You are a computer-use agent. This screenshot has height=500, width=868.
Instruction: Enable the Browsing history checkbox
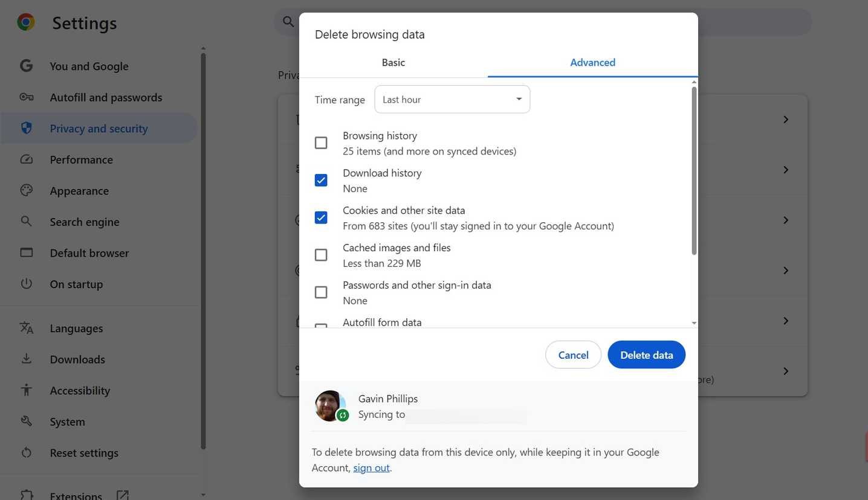[320, 143]
